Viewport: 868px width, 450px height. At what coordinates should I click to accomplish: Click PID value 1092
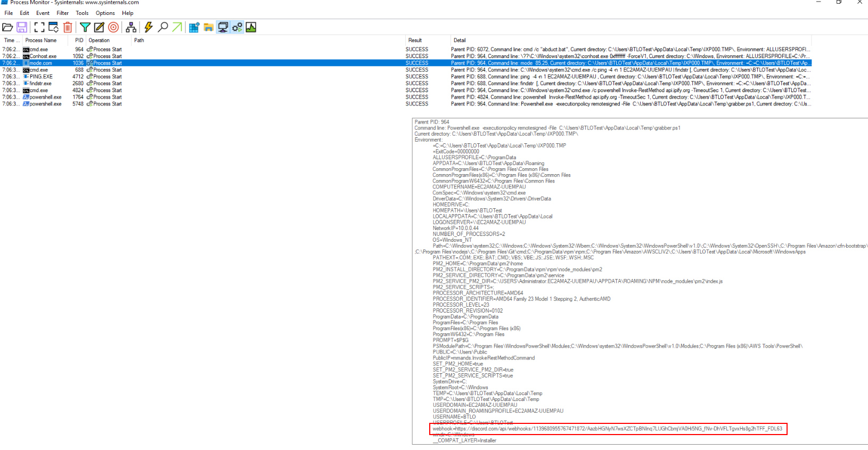[78, 56]
